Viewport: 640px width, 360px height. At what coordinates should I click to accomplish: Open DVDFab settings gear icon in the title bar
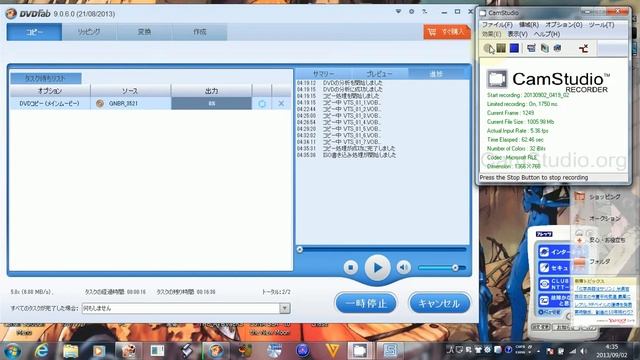[411, 12]
